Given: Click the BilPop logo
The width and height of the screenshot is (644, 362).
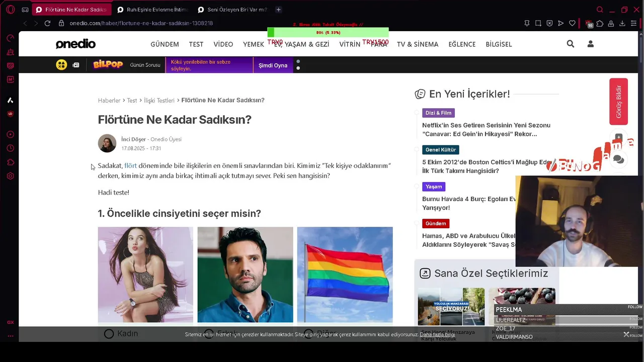Looking at the screenshot, I should [108, 65].
